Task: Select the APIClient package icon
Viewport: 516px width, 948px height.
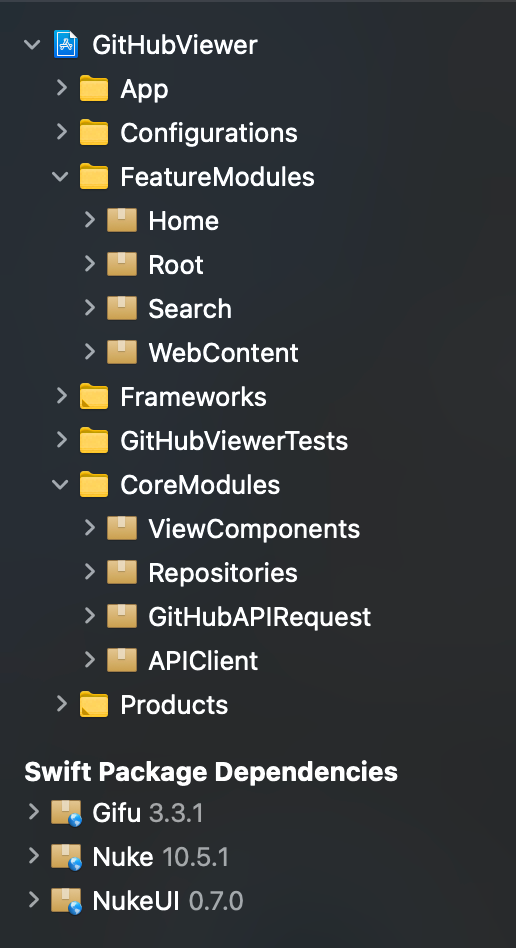Action: click(x=122, y=661)
